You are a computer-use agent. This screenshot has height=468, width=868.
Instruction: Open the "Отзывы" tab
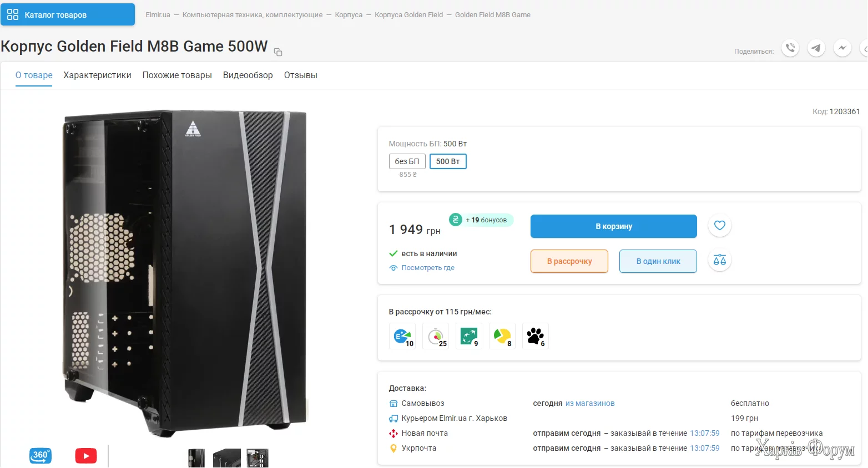point(300,75)
